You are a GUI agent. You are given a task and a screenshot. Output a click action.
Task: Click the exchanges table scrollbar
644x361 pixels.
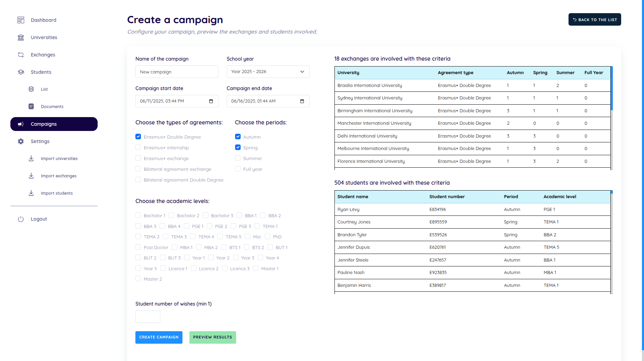(x=611, y=88)
